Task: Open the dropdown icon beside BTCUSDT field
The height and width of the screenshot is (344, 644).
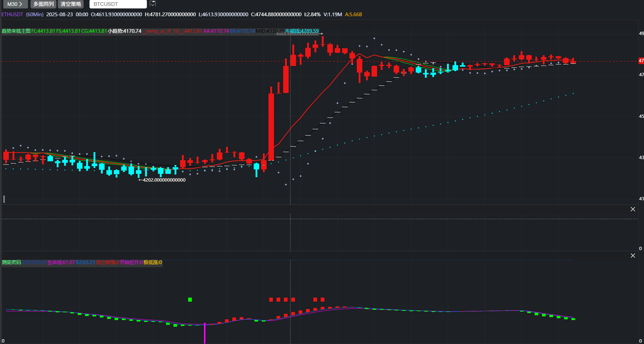Action: click(153, 4)
